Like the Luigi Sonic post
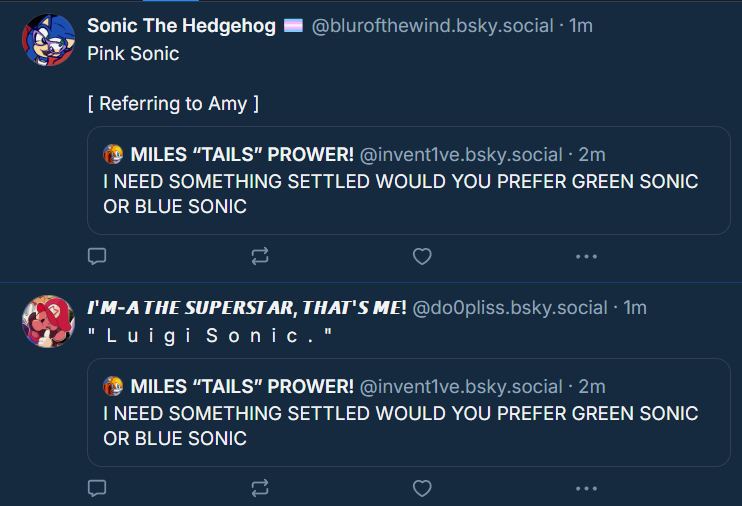 tap(422, 488)
